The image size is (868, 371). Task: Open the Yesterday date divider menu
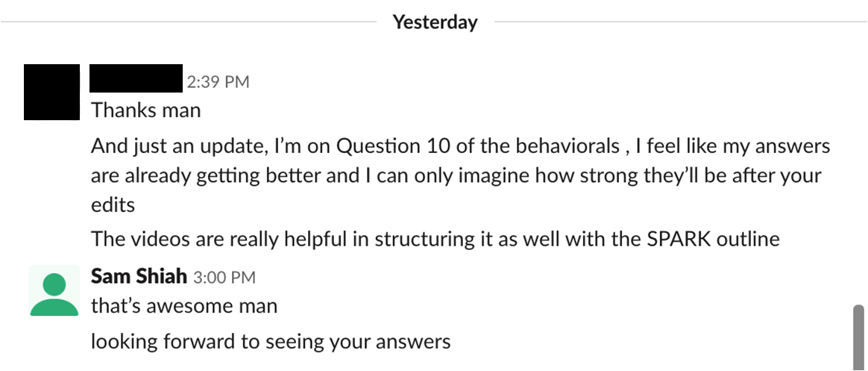[435, 22]
